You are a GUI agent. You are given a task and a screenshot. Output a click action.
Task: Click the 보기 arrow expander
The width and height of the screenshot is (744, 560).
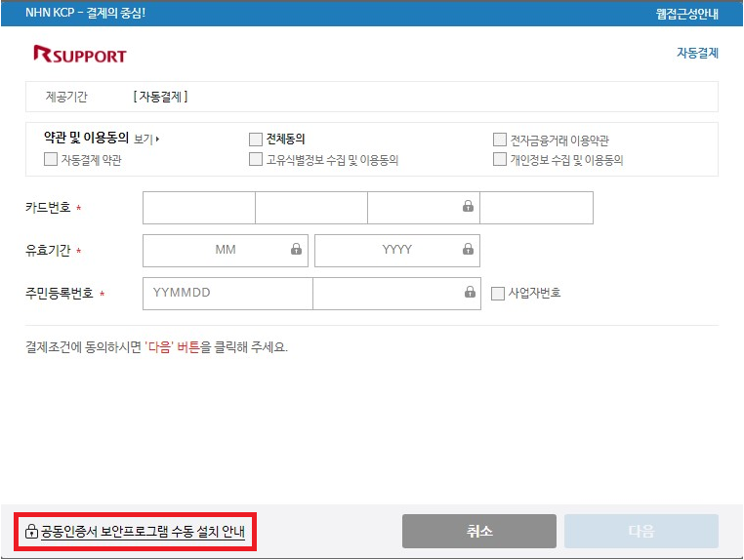point(157,139)
